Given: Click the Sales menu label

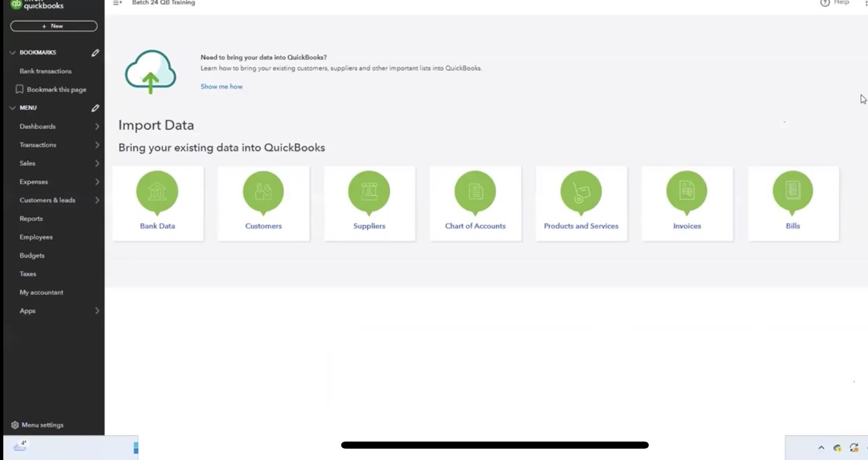Looking at the screenshot, I should pos(27,164).
